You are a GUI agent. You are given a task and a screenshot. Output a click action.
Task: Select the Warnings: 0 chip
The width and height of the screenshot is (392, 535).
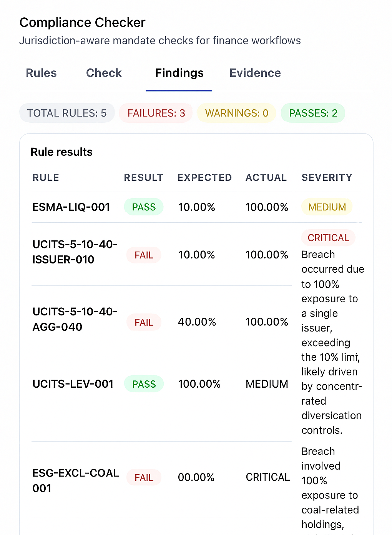pyautogui.click(x=236, y=113)
